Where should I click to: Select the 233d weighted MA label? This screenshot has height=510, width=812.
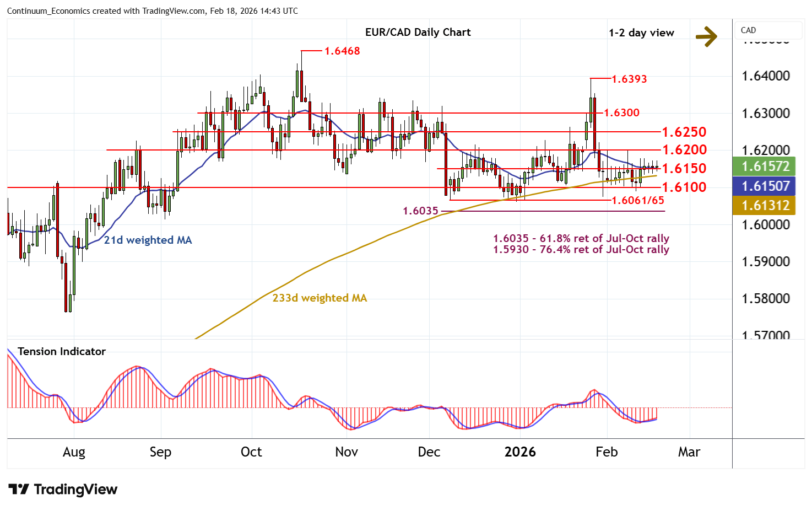pyautogui.click(x=320, y=298)
